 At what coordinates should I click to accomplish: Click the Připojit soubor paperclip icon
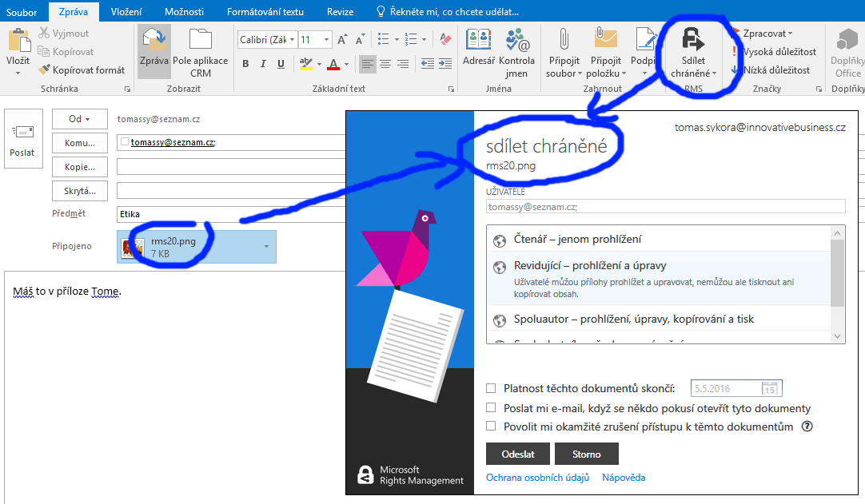point(564,40)
